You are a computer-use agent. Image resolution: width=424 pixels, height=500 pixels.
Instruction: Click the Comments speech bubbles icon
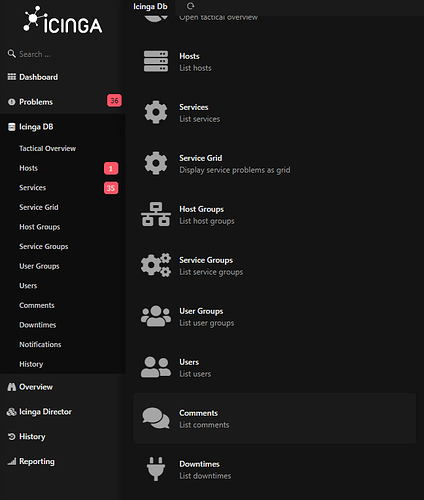(156, 418)
